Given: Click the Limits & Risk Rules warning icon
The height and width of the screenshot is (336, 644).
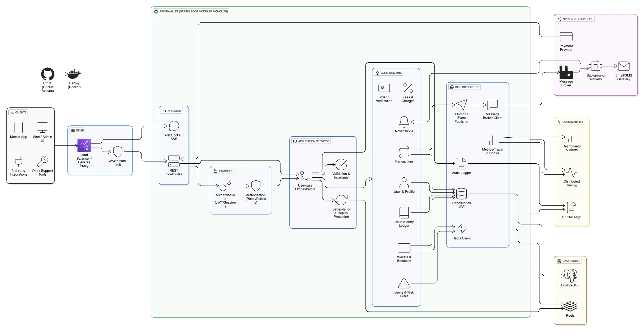Looking at the screenshot, I should tap(404, 283).
